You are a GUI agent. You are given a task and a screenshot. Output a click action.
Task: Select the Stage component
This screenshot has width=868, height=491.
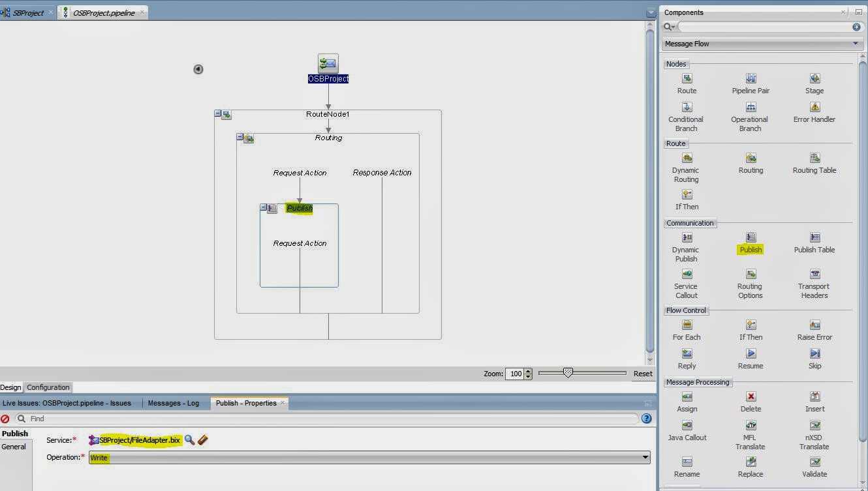[814, 83]
